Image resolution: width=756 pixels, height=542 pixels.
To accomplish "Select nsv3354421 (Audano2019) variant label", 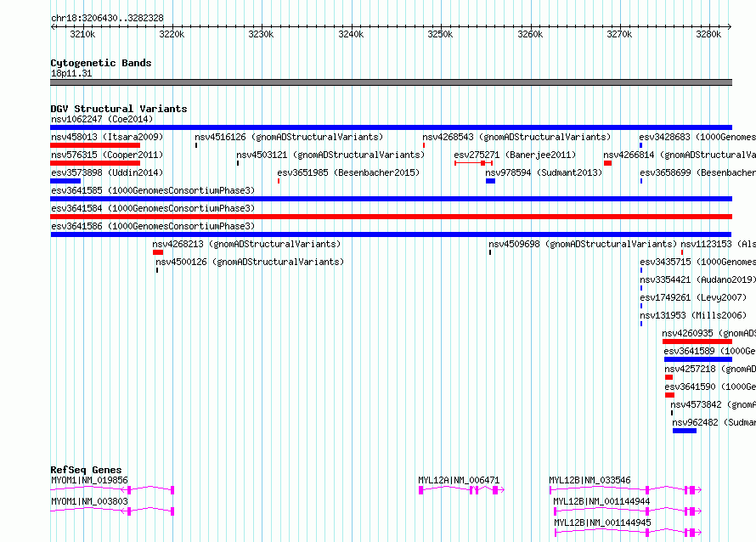I will click(x=697, y=279).
